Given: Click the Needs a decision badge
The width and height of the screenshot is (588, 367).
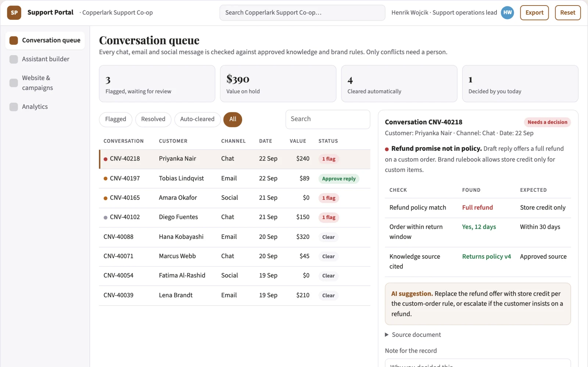Looking at the screenshot, I should point(547,122).
